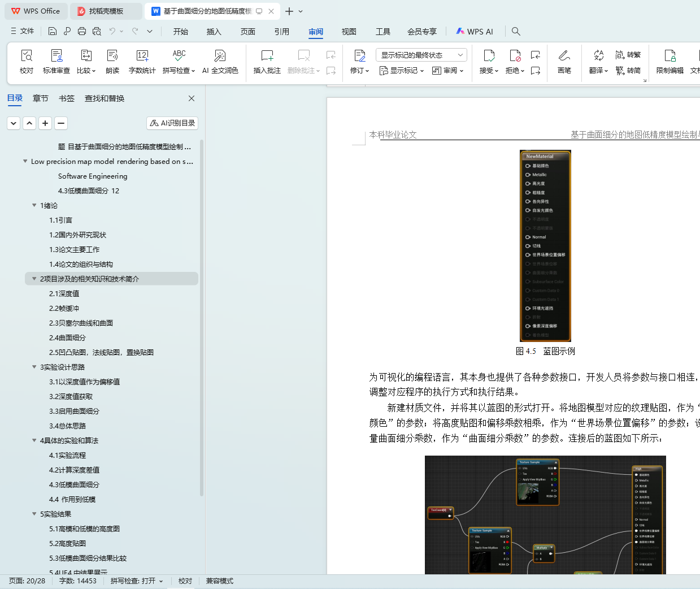Image resolution: width=700 pixels, height=589 pixels.
Task: Click the save icon in quick toolbar
Action: click(x=53, y=31)
